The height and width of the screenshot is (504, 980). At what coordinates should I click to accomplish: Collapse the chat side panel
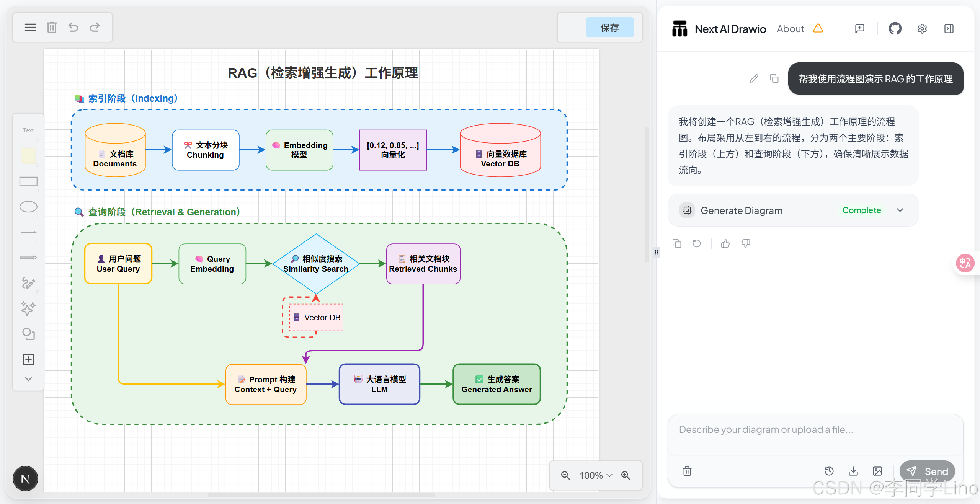[x=949, y=29]
